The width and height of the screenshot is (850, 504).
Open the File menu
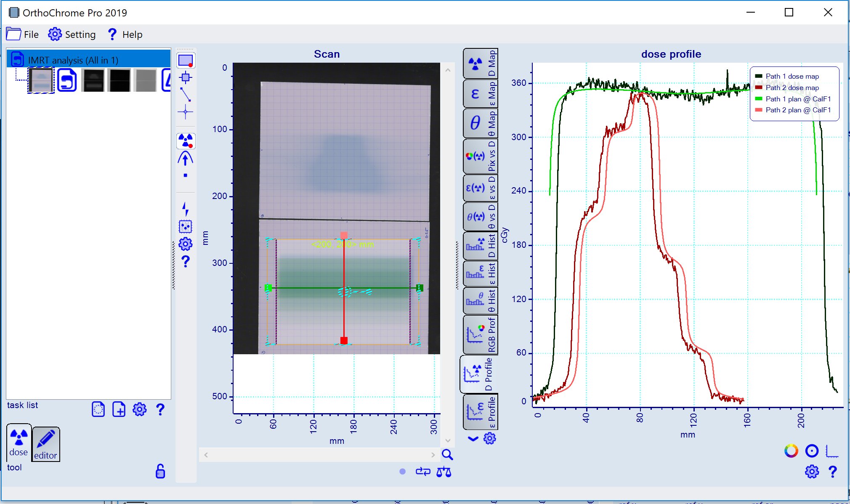(x=23, y=34)
